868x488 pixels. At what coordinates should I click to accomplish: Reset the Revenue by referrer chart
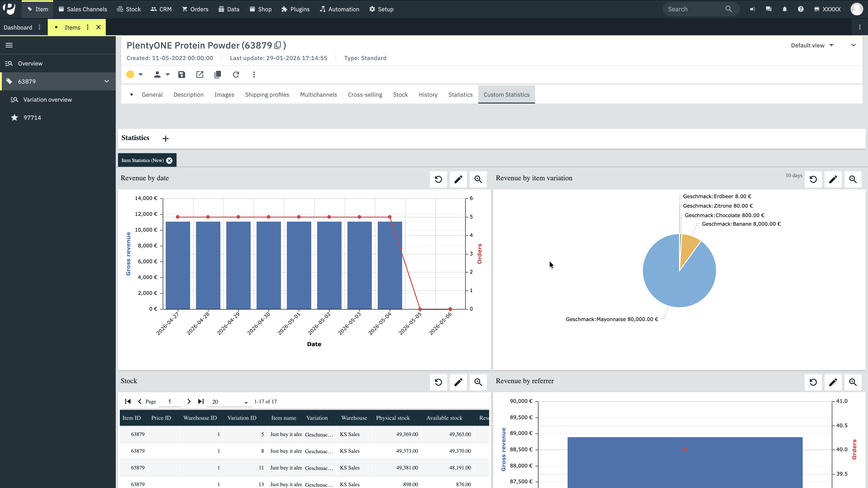click(x=813, y=382)
